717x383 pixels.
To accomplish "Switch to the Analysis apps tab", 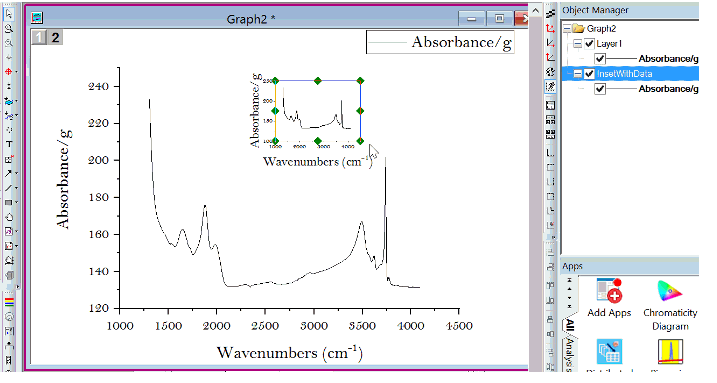I will [x=569, y=354].
